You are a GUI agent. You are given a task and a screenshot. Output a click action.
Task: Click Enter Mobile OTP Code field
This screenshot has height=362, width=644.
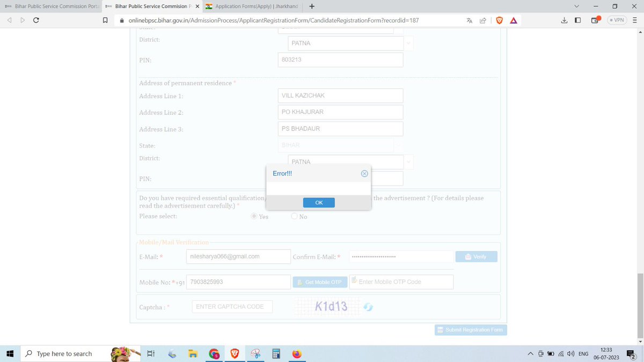click(x=401, y=282)
